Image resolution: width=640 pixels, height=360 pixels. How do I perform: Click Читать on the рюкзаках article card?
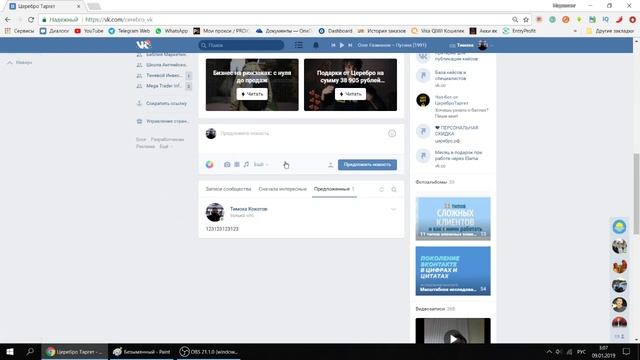(252, 94)
